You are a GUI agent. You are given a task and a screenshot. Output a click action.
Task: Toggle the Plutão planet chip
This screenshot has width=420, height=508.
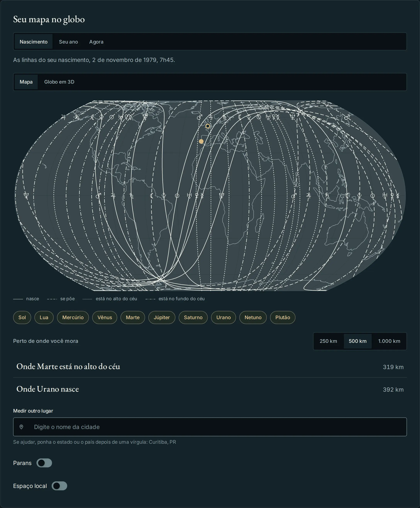[283, 317]
